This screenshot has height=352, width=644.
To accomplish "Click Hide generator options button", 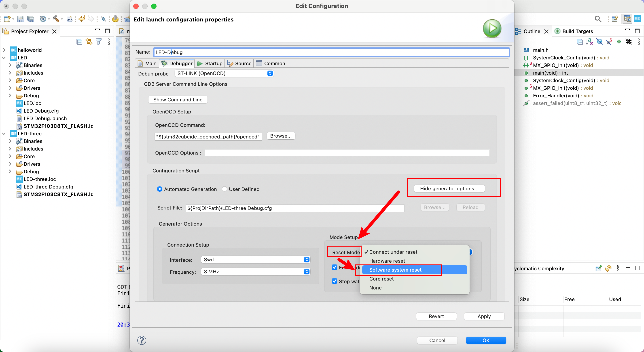I will (x=449, y=189).
